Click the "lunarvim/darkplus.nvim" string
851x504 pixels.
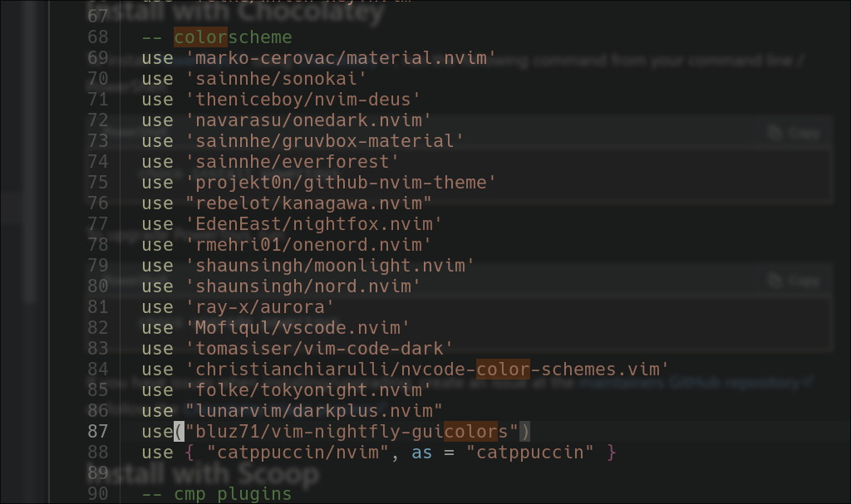pyautogui.click(x=313, y=411)
